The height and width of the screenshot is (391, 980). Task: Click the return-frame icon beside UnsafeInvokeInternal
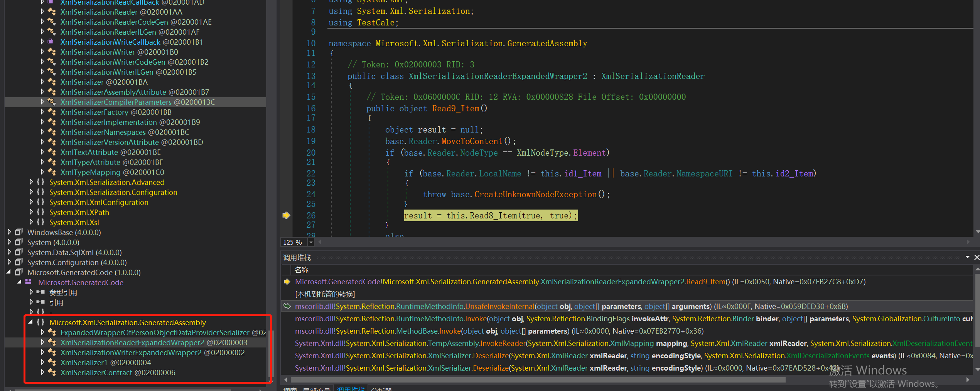pos(287,306)
